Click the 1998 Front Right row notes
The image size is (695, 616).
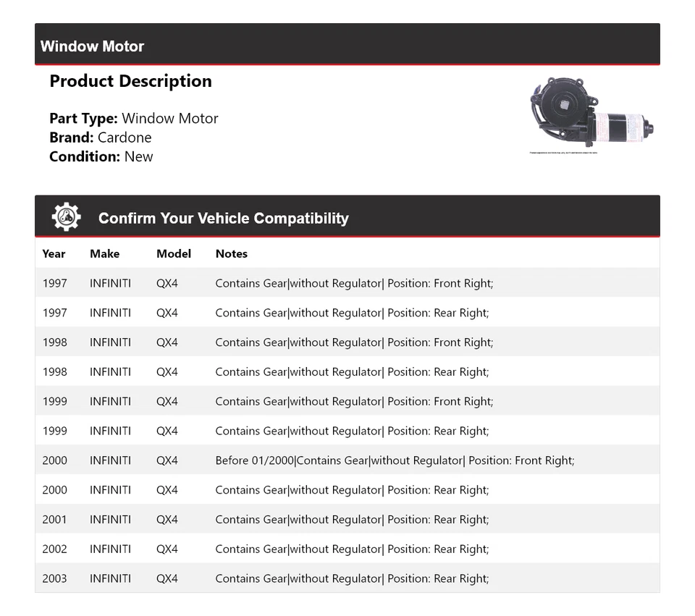(x=354, y=342)
